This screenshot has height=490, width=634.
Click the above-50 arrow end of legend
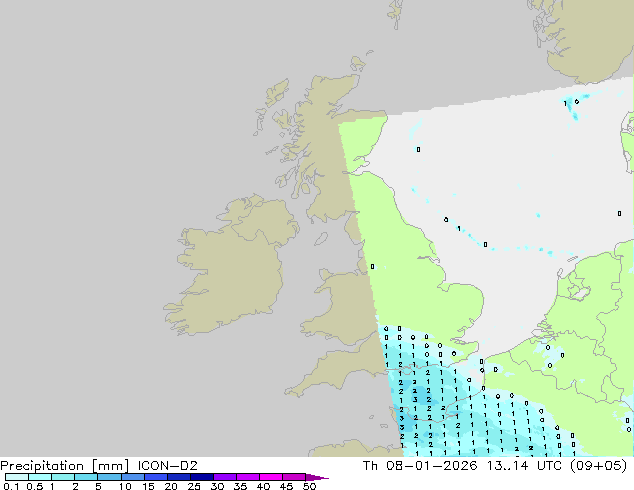click(x=317, y=477)
